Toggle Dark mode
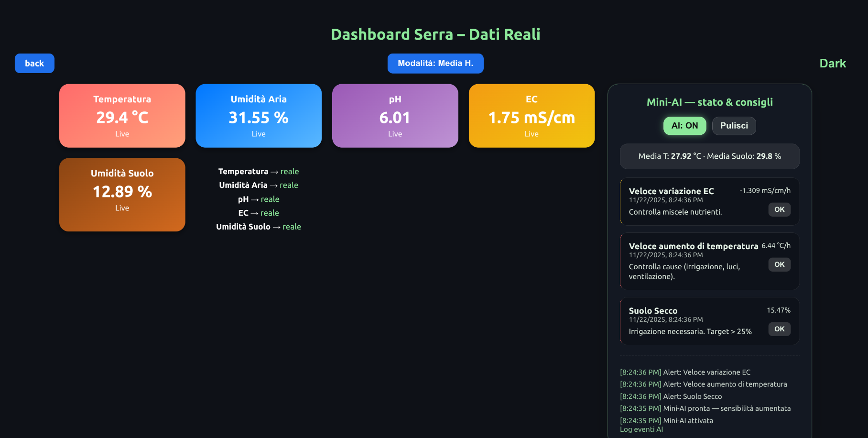 coord(833,63)
